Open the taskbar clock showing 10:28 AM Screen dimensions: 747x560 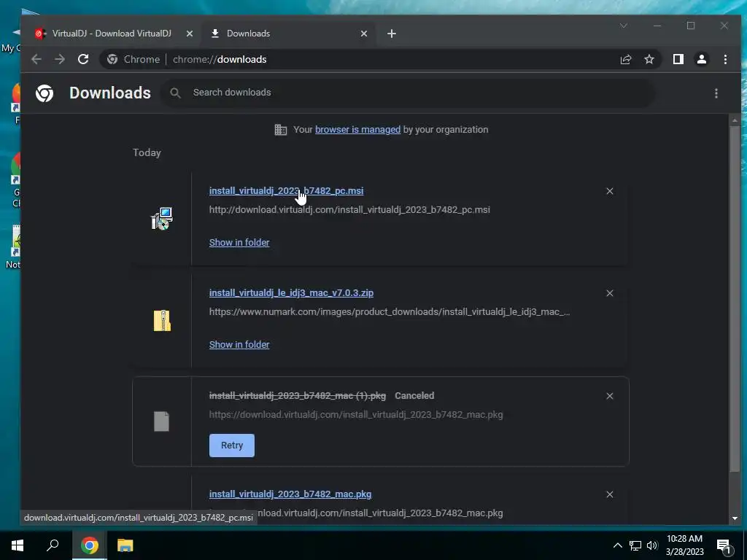(684, 545)
